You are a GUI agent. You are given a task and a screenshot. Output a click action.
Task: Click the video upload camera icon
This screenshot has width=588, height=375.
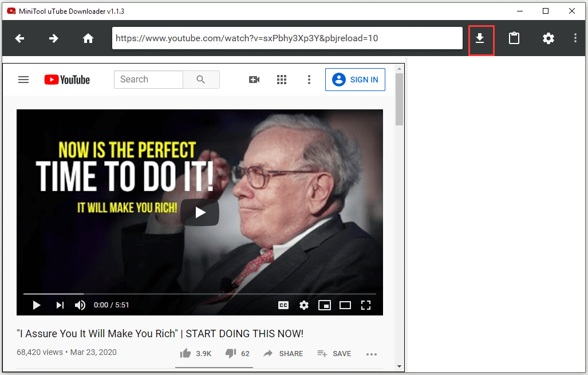point(254,80)
